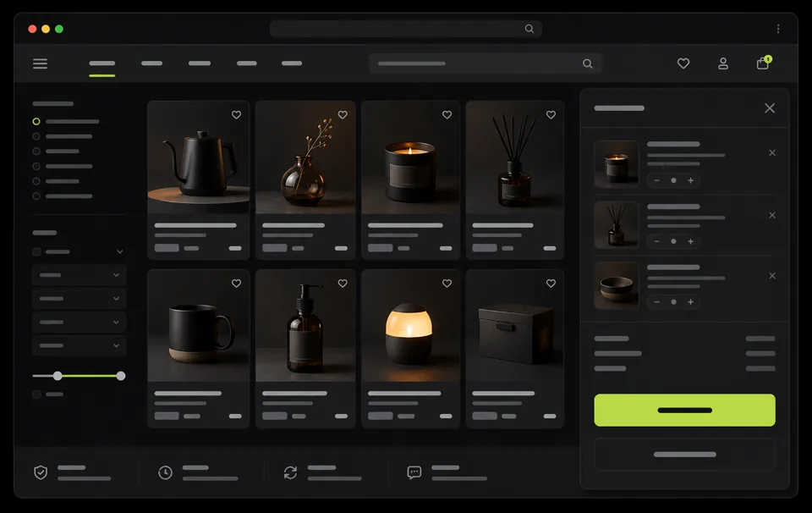Click the right handle of price slider

121,376
